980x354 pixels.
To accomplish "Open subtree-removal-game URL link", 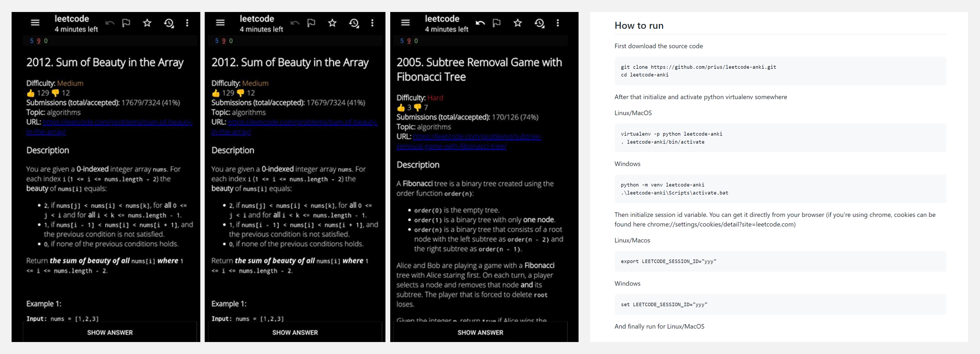I will point(469,141).
